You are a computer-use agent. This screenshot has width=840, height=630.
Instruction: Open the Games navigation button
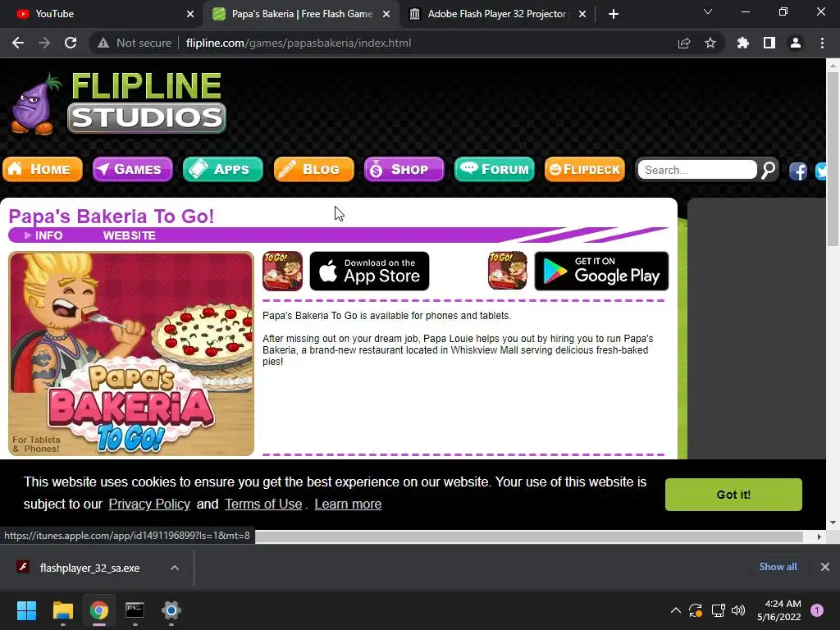(133, 169)
